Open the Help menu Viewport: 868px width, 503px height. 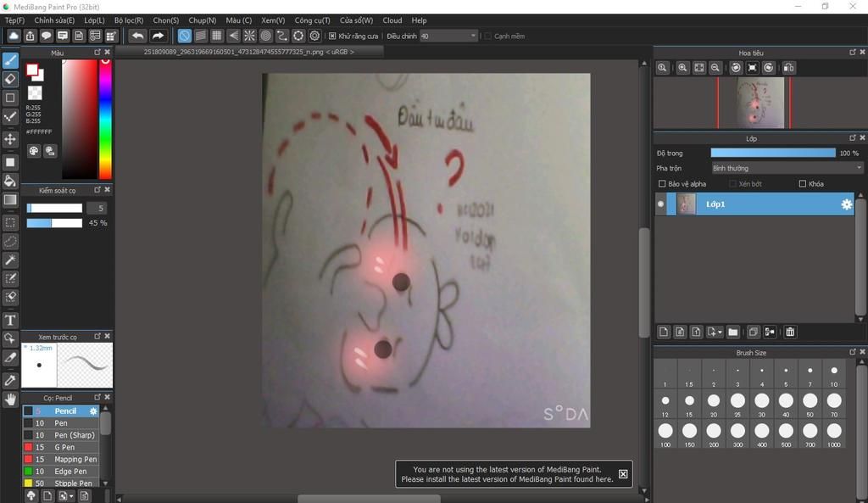click(419, 20)
